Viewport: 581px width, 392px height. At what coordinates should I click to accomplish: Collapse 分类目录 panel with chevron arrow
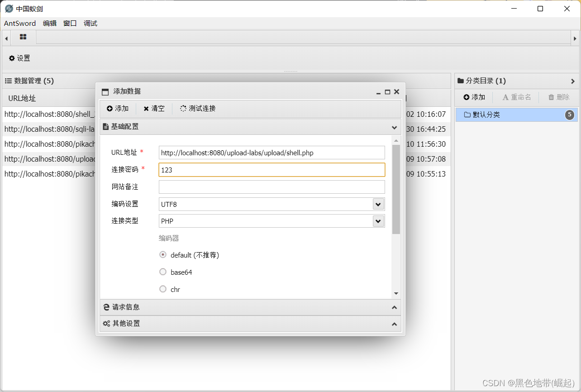pos(573,81)
